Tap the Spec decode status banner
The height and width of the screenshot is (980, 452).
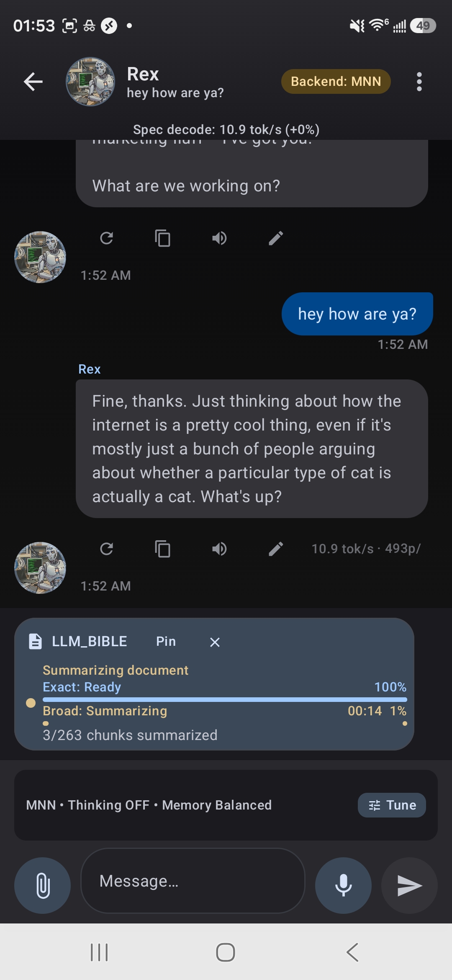click(x=226, y=129)
